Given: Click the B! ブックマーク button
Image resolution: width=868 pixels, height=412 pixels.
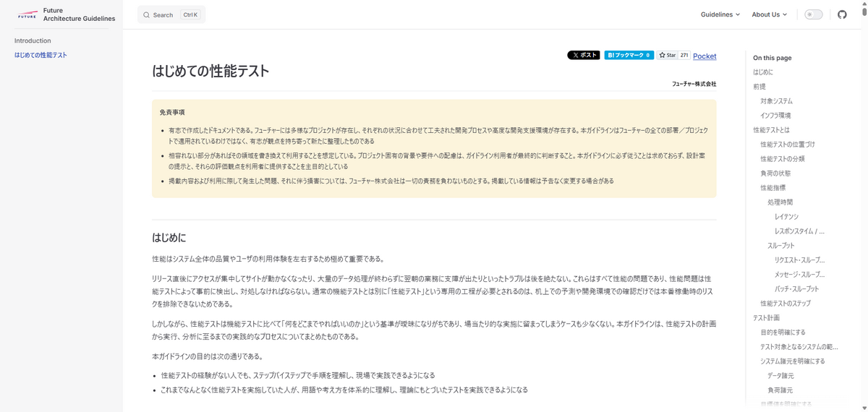Looking at the screenshot, I should tap(629, 55).
